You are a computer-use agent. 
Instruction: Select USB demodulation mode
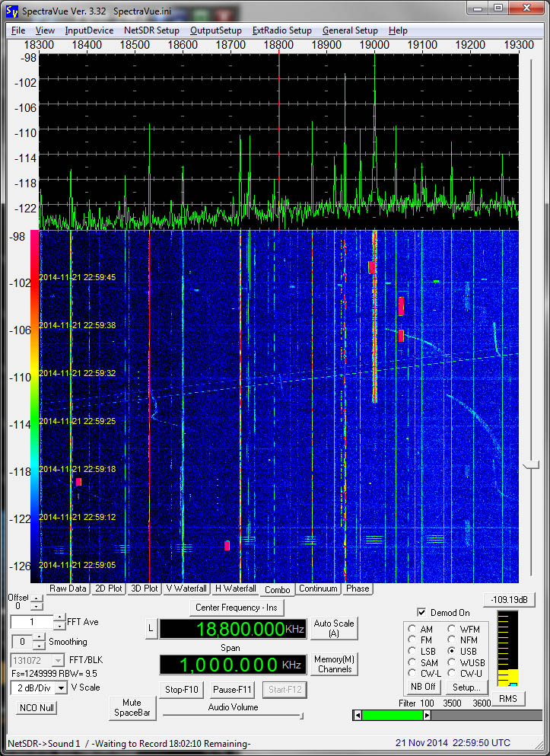452,651
